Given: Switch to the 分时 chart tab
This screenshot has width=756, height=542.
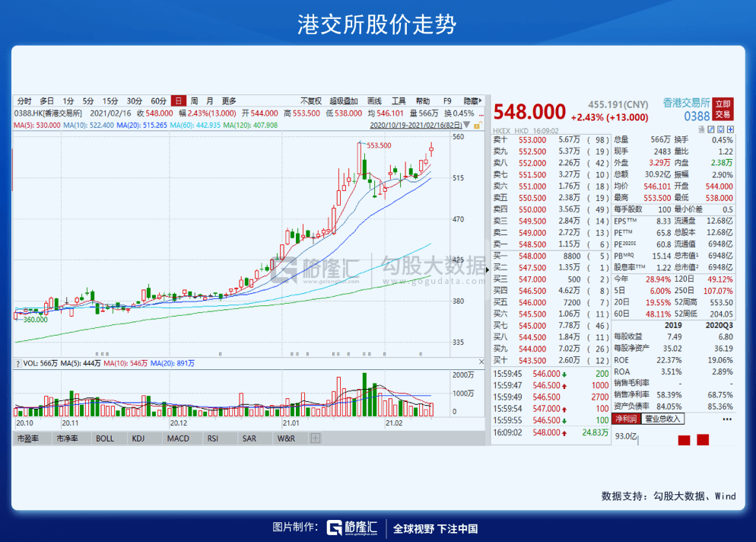Looking at the screenshot, I should point(24,101).
